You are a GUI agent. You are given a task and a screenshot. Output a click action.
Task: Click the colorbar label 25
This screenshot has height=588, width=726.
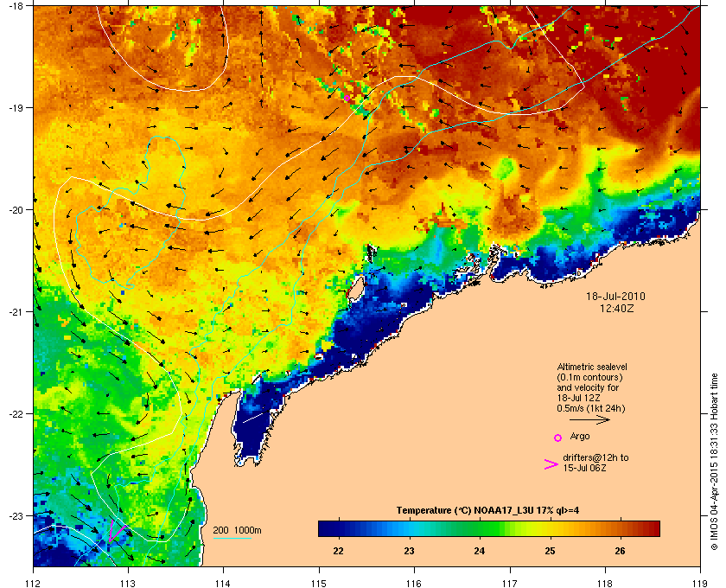coord(550,551)
